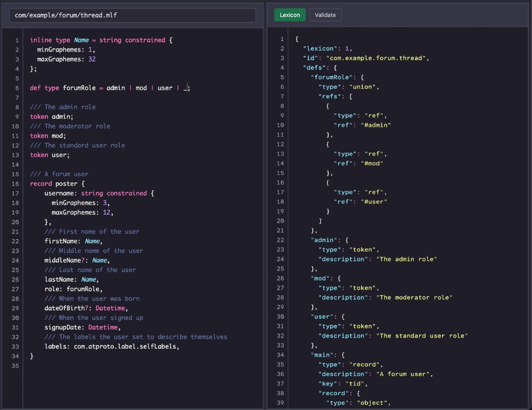Viewport: 532px width, 410px height.
Task: Click the 'username: string constrained' line
Action: pos(99,193)
